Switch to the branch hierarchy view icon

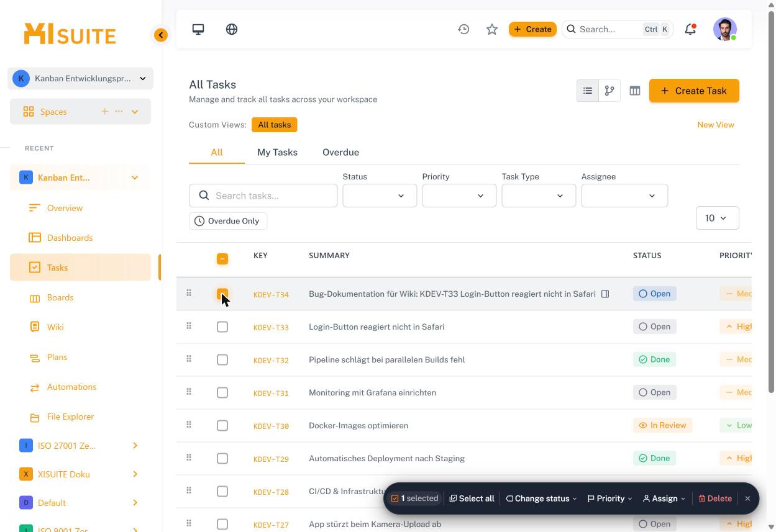click(x=609, y=91)
